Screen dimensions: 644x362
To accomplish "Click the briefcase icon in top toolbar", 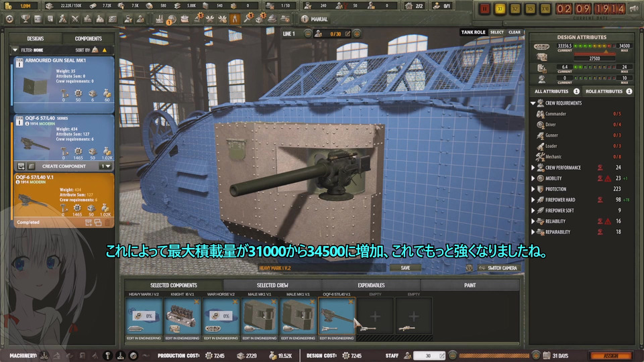I will pos(184,19).
